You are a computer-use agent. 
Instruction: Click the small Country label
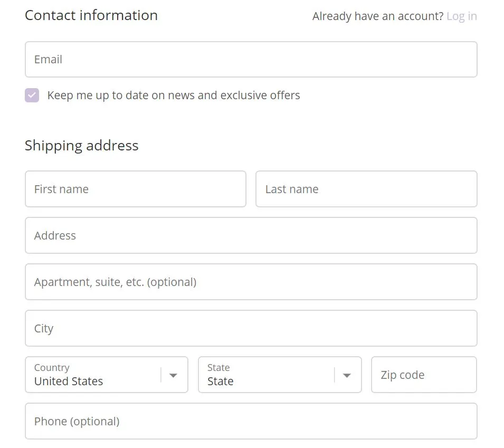(x=52, y=368)
